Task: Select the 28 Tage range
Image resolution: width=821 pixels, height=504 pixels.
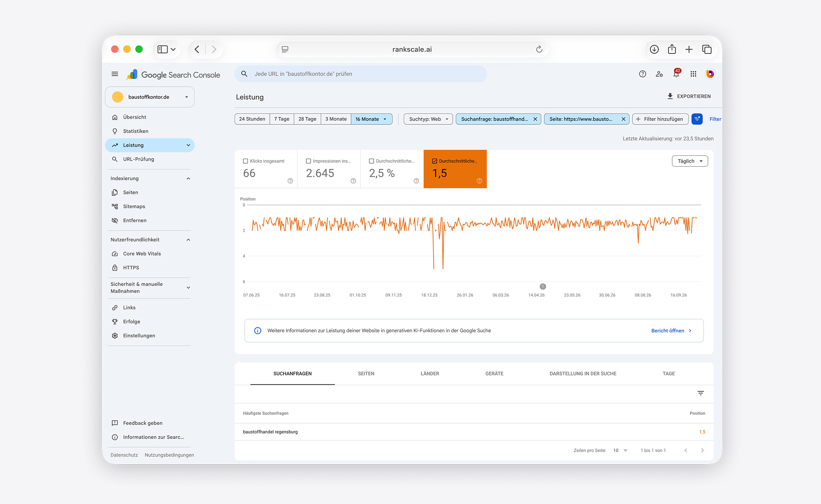Action: coord(307,119)
